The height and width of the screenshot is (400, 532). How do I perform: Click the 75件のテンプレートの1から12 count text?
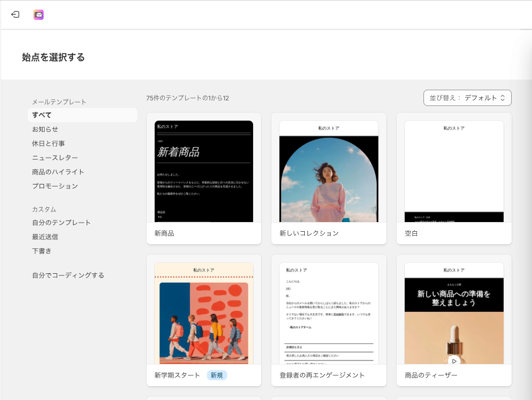pos(188,98)
